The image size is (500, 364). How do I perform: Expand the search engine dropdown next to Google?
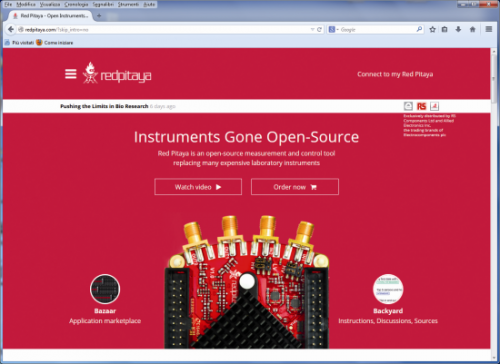point(334,30)
